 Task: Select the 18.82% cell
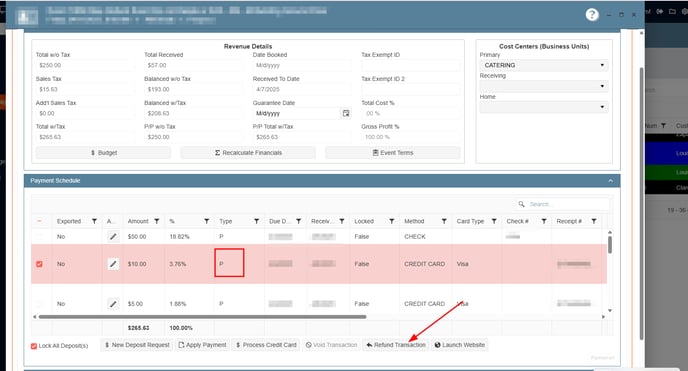[x=179, y=237]
